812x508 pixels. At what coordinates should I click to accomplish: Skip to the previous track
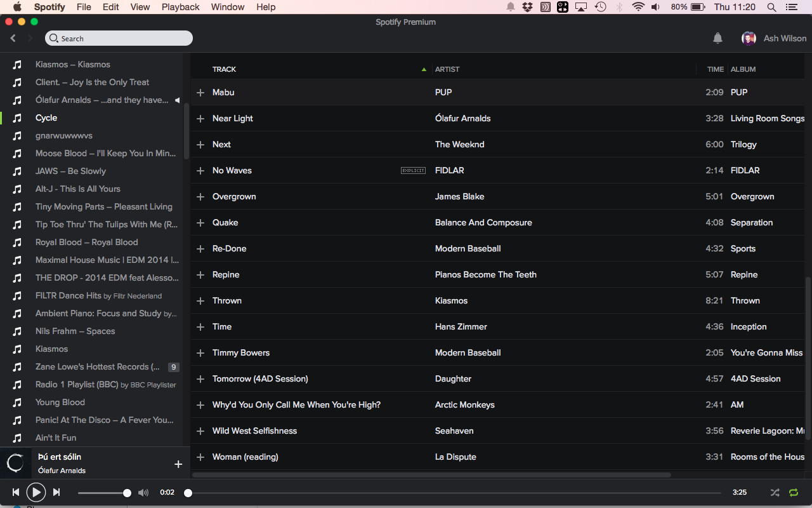tap(16, 492)
